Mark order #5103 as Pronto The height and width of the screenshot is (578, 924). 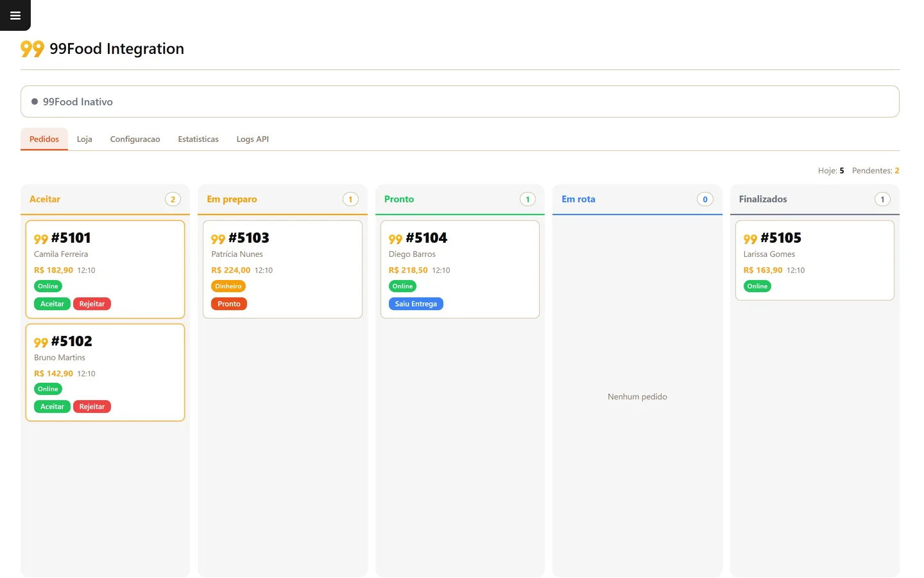coord(229,304)
